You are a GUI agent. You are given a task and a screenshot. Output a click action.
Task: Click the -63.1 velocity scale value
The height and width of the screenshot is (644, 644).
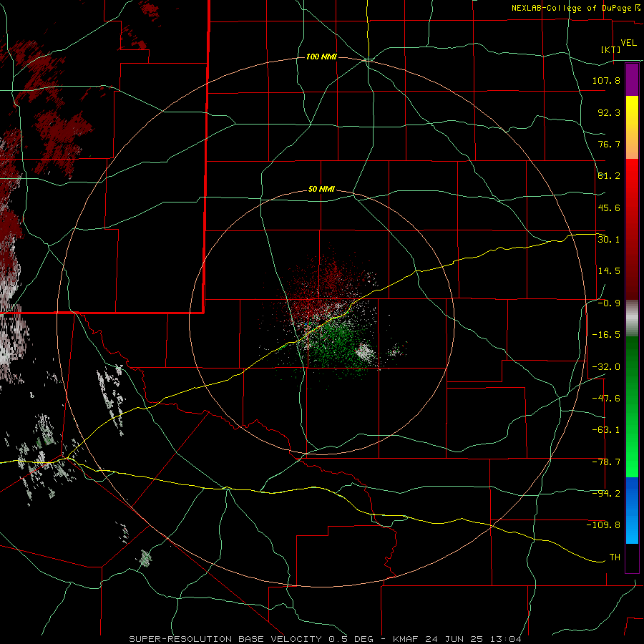[606, 430]
